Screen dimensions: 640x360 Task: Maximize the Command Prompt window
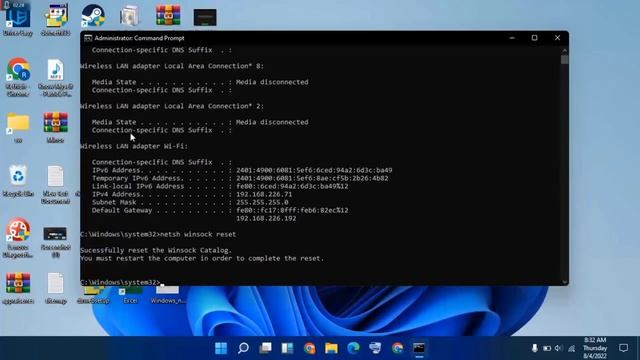(534, 38)
